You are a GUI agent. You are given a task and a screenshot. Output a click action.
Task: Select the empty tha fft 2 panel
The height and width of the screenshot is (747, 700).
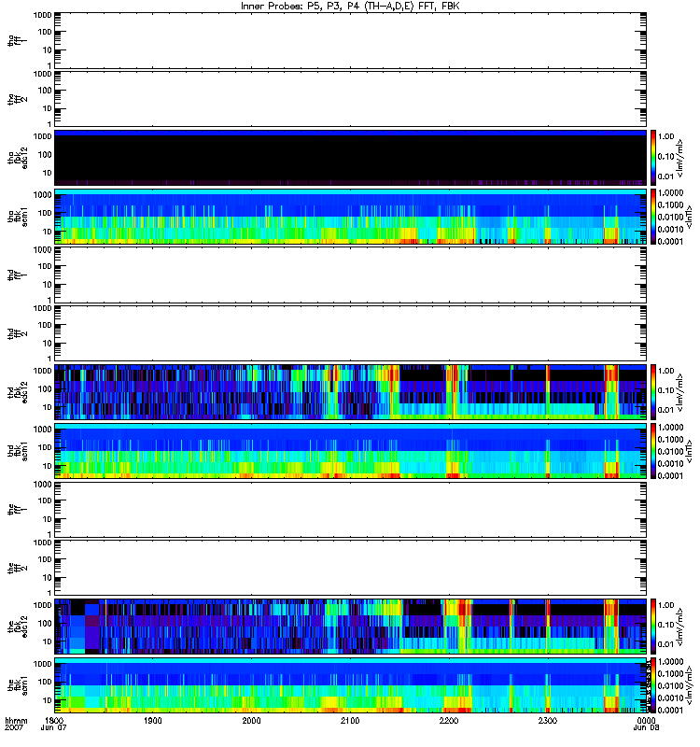(350, 99)
